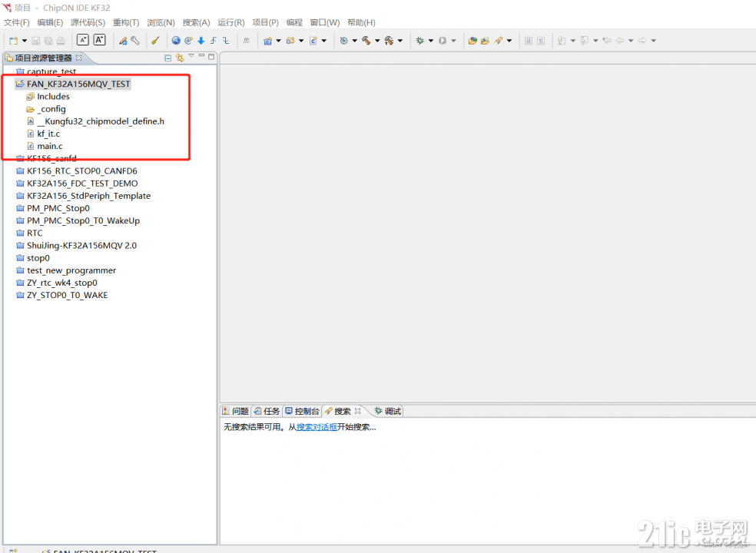Collapse all in project explorer
The height and width of the screenshot is (553, 756).
[167, 58]
